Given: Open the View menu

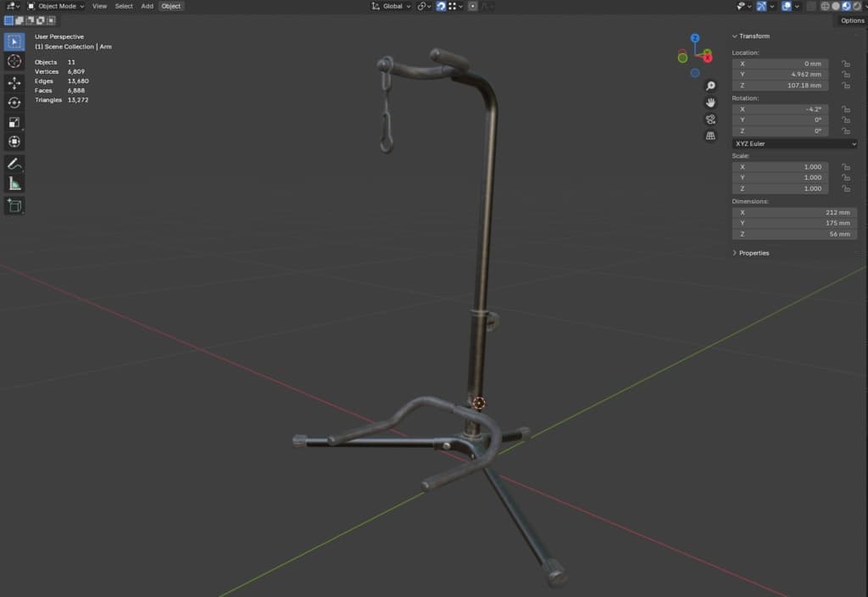Looking at the screenshot, I should (99, 6).
